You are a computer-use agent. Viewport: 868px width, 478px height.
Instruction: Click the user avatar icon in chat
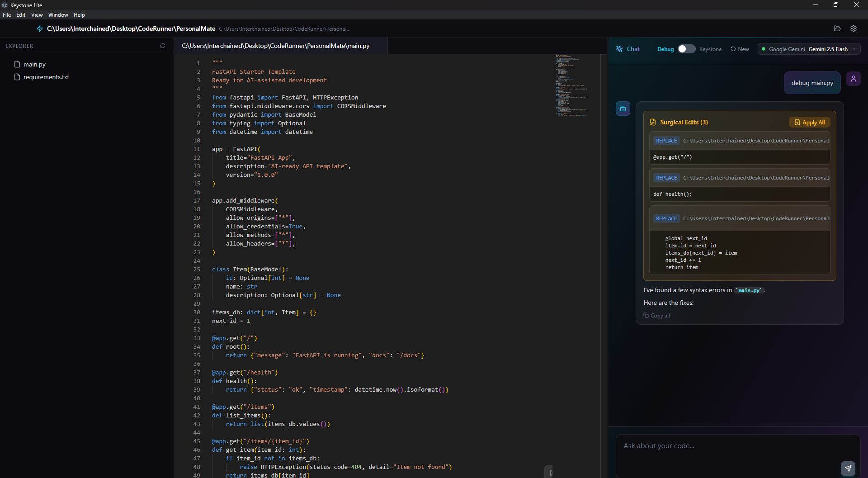[x=853, y=79]
